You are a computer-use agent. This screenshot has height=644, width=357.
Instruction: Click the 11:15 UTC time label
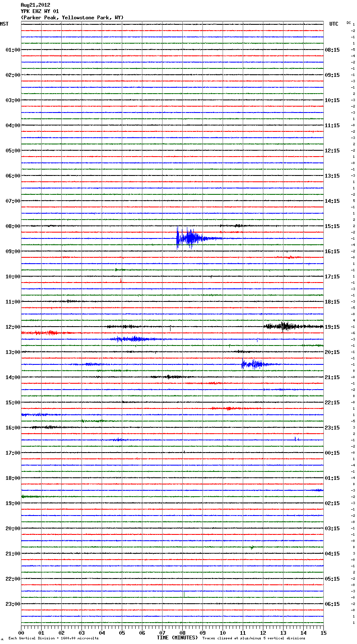(x=332, y=126)
